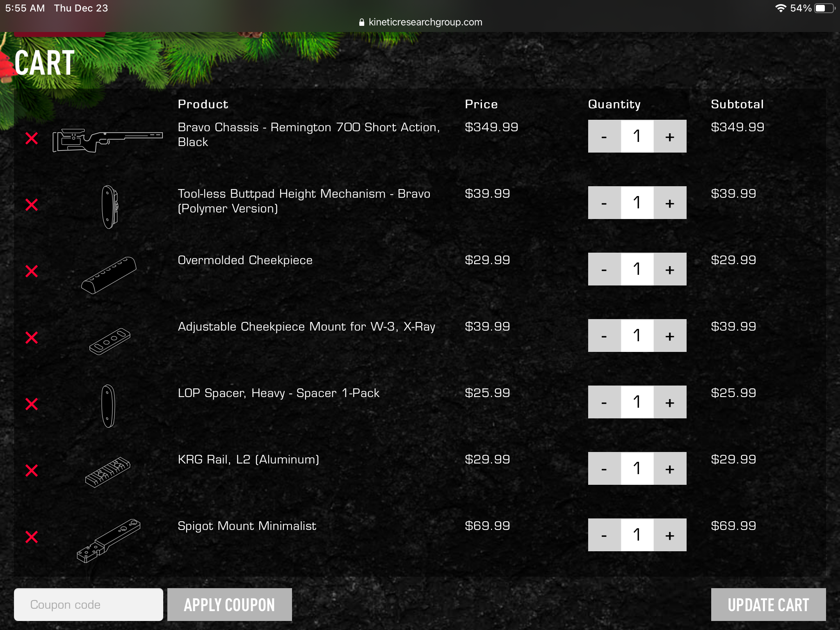This screenshot has width=840, height=630.
Task: Decrease Adjustable Cheekpiece Mount quantity
Action: click(604, 336)
